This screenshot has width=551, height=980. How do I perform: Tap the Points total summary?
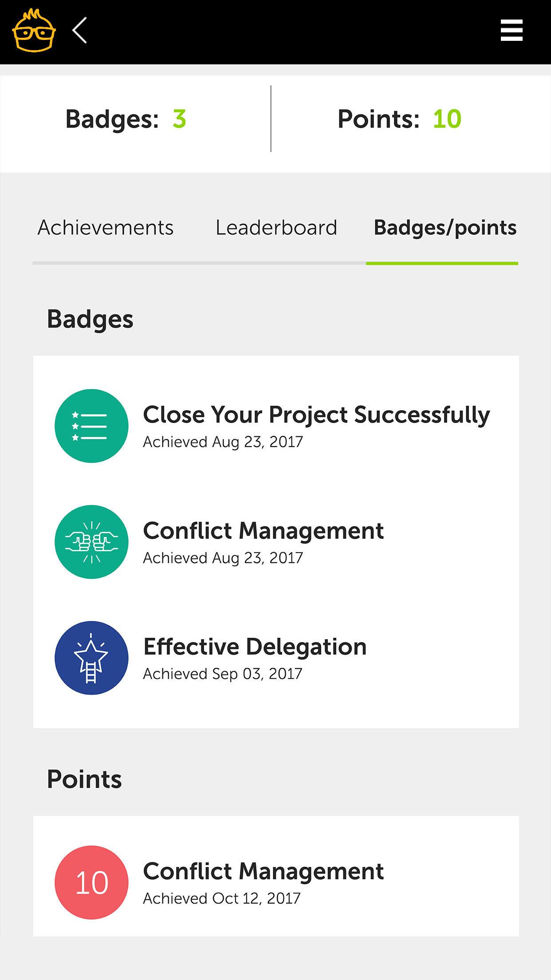point(399,119)
